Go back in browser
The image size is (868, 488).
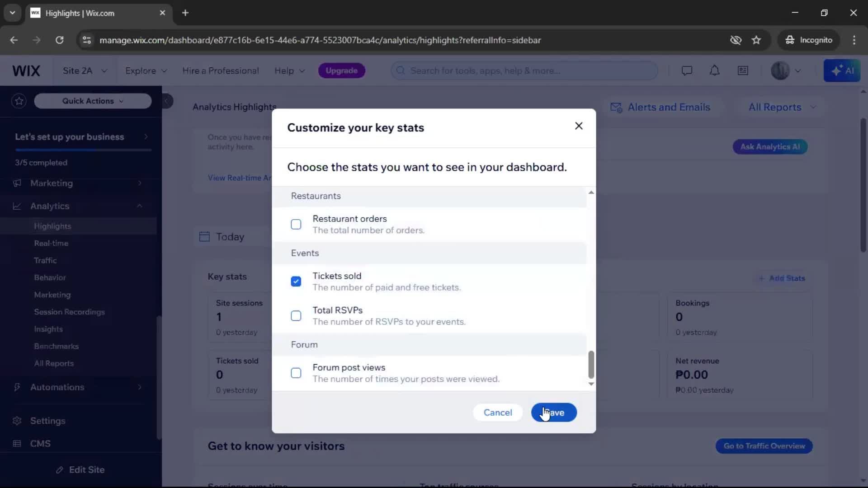14,40
